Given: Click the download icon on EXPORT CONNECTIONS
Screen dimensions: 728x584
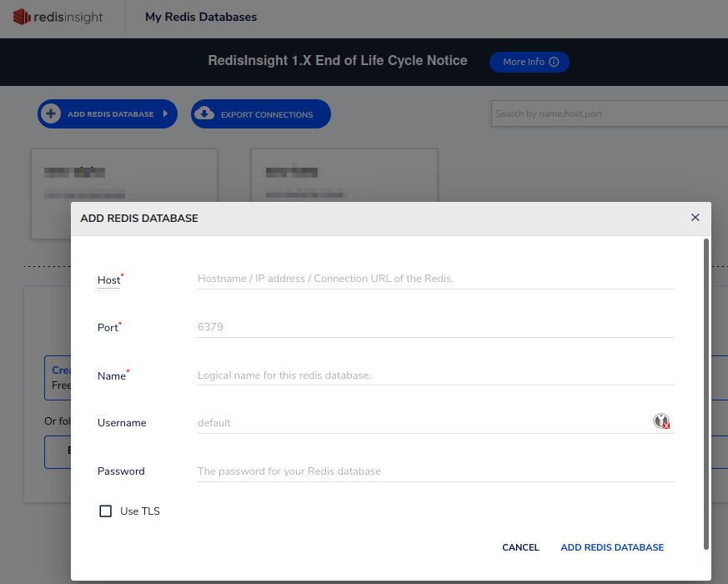Looking at the screenshot, I should pyautogui.click(x=203, y=113).
